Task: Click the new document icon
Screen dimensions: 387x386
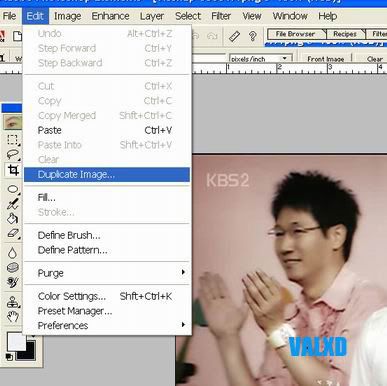Action: pyautogui.click(x=17, y=36)
